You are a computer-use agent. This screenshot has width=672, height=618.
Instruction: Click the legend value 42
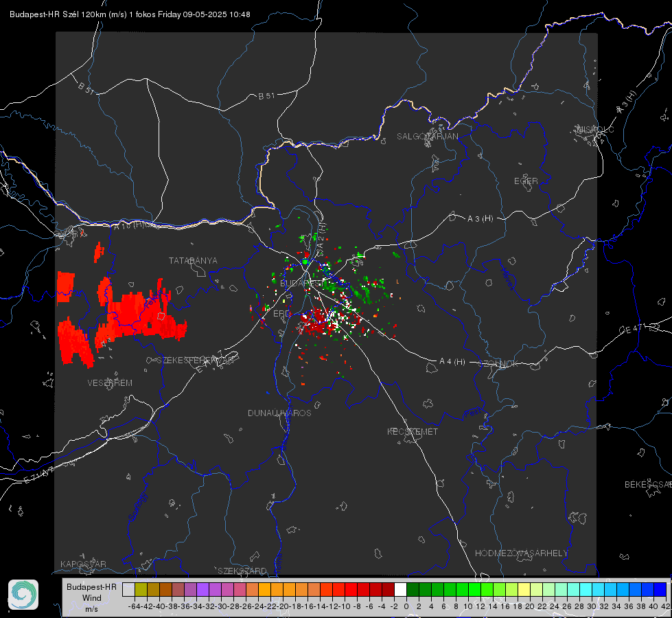point(666,606)
